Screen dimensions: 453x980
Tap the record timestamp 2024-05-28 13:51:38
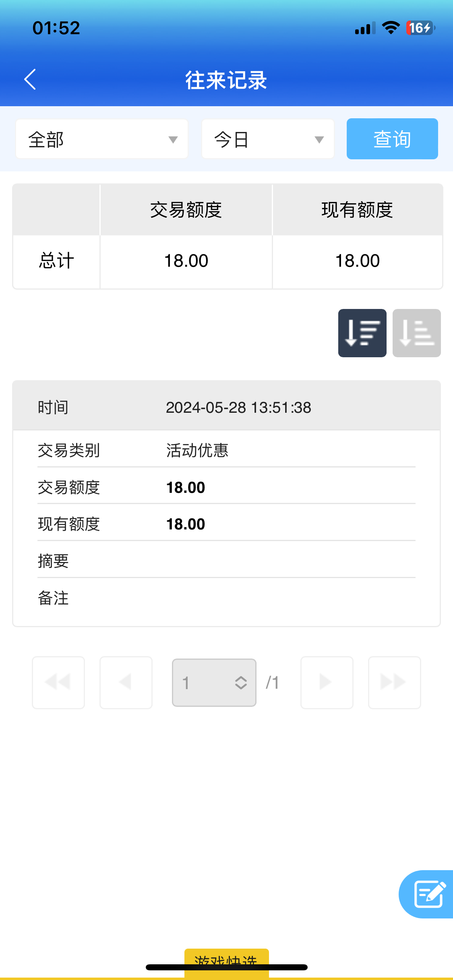coord(238,408)
